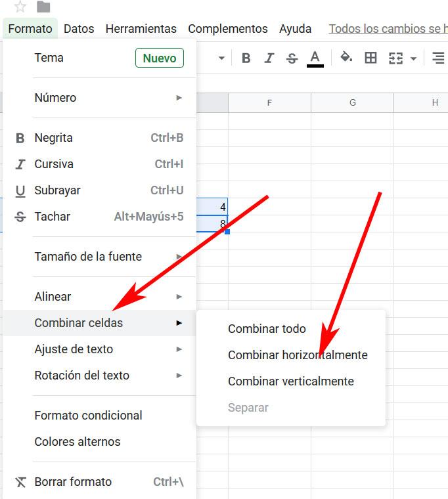Open the Ayuda menu

pos(295,29)
